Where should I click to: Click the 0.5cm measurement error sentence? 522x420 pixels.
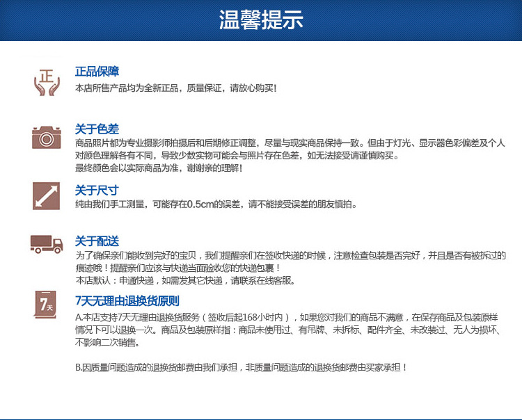pos(216,204)
